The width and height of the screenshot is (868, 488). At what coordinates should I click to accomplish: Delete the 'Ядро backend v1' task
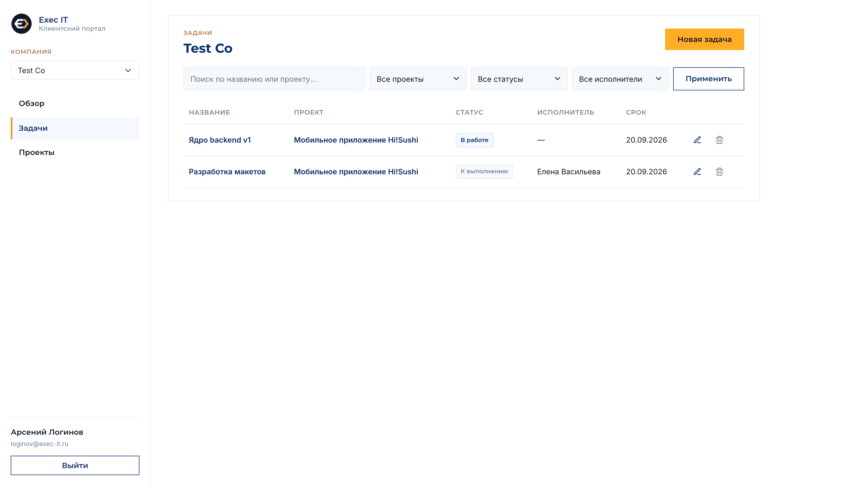tap(719, 140)
